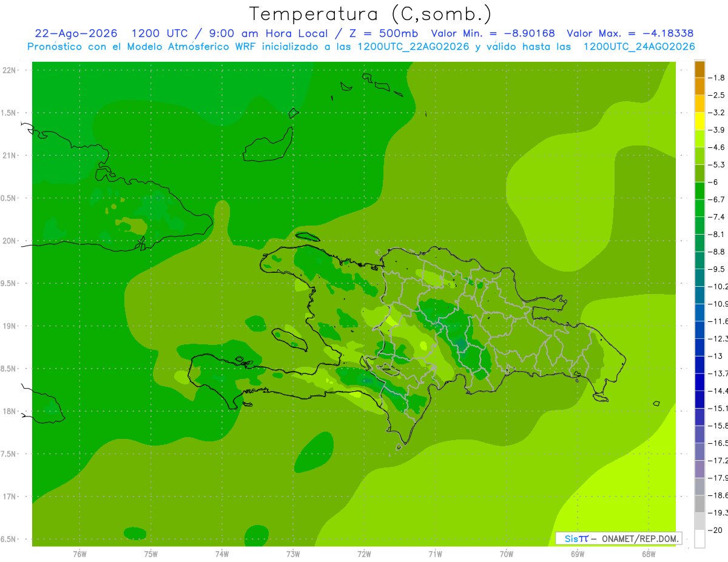Click the "18N" latitude label

pyautogui.click(x=9, y=411)
